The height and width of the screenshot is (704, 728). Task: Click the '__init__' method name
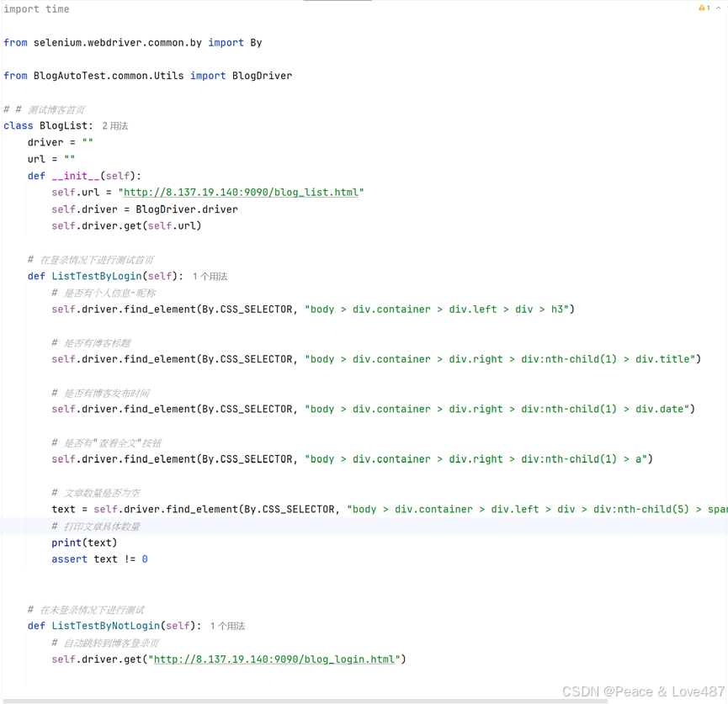pos(76,176)
